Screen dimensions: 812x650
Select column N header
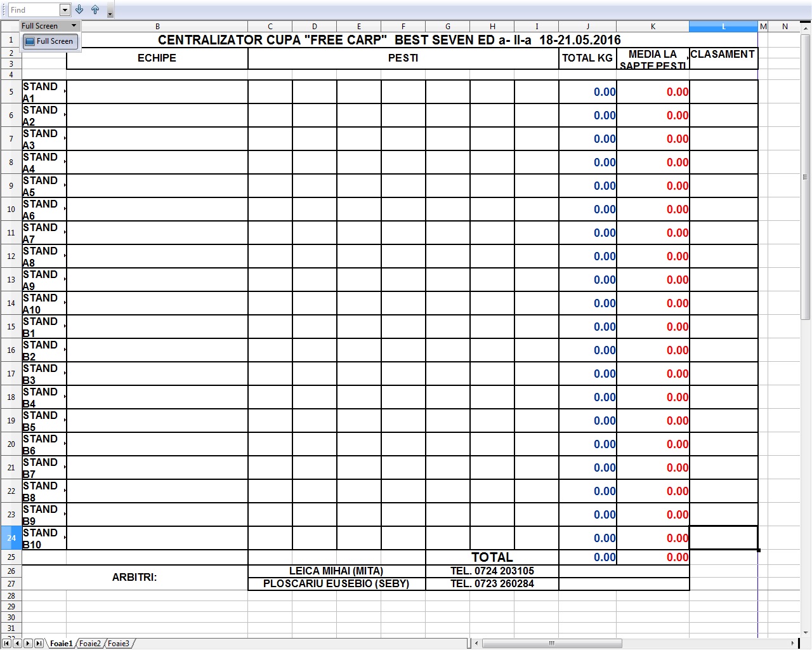(785, 27)
